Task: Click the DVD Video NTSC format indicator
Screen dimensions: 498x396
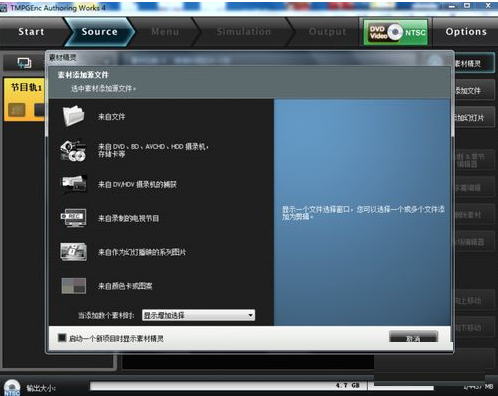Action: (x=396, y=32)
